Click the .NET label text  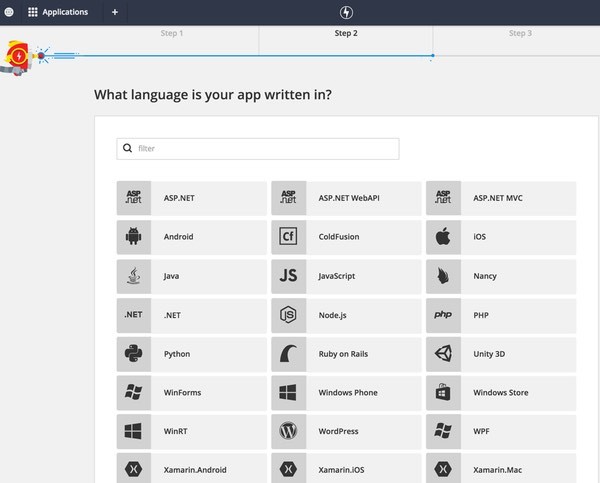172,315
